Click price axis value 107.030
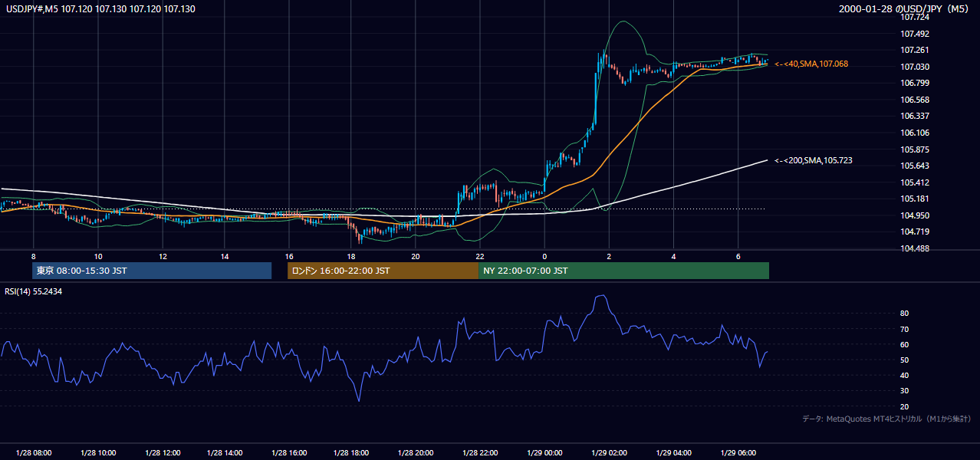 click(915, 67)
